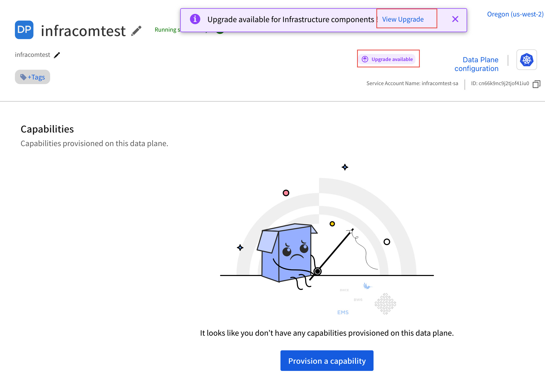The width and height of the screenshot is (545, 392).
Task: Open Data Plane configuration
Action: [x=476, y=64]
